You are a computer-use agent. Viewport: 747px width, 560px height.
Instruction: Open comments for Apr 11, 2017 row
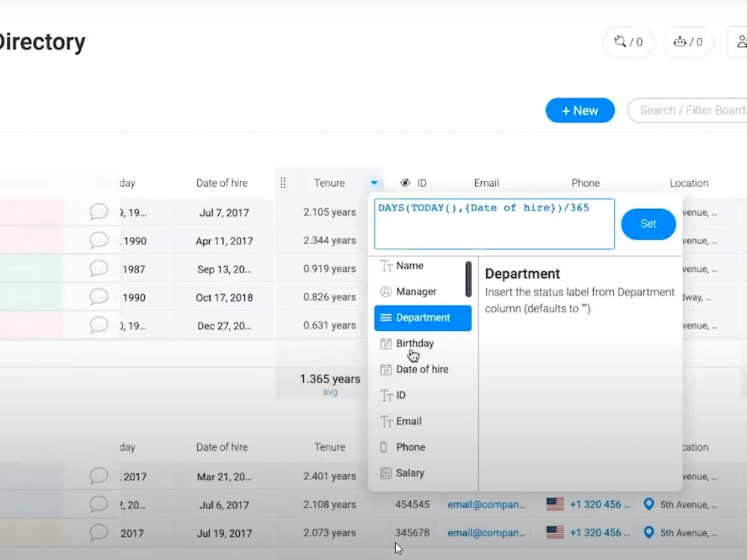99,240
